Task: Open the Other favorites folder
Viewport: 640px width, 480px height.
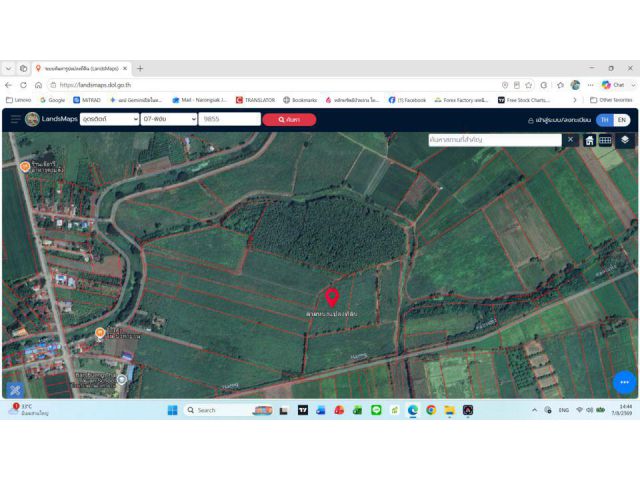Action: click(611, 100)
